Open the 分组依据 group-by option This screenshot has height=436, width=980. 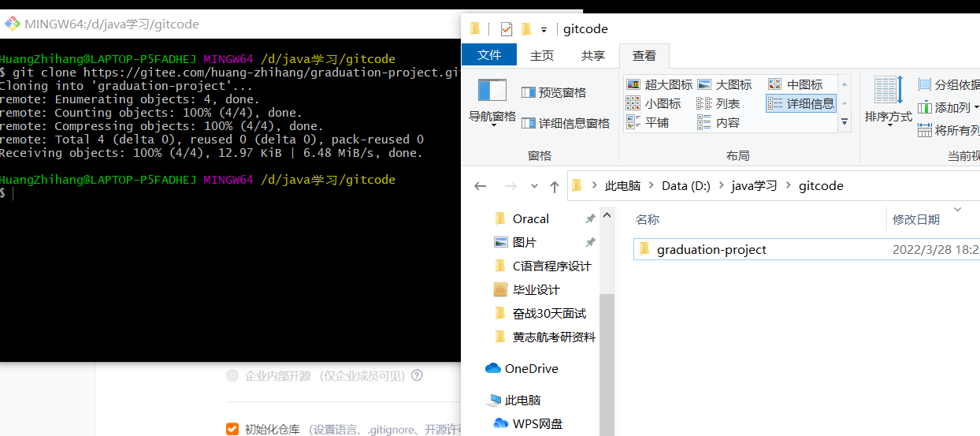pyautogui.click(x=949, y=84)
